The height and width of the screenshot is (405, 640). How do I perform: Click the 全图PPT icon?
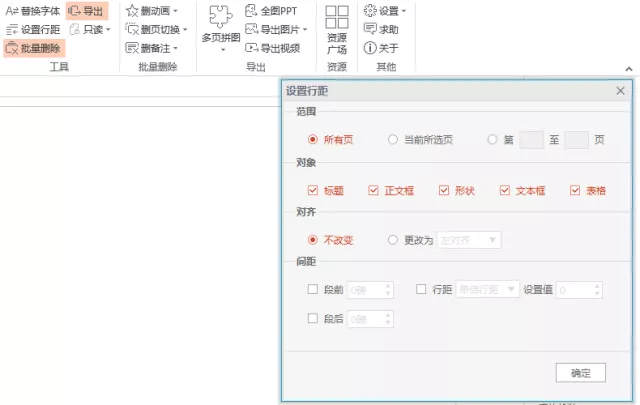tap(251, 11)
